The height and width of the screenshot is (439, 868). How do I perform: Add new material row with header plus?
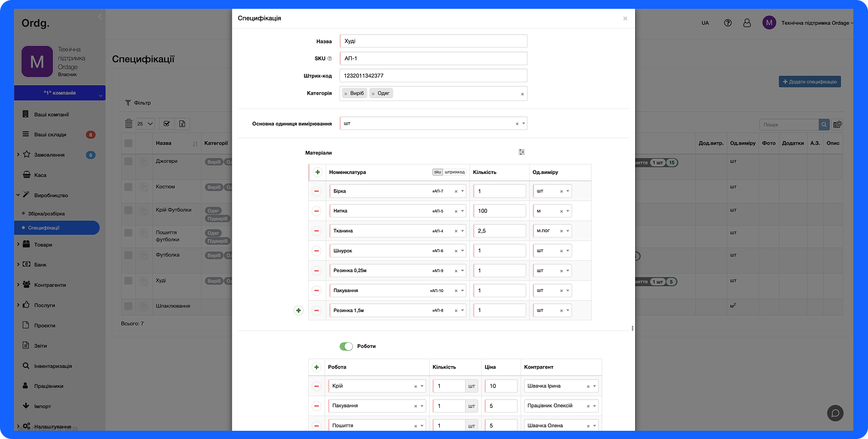[318, 172]
